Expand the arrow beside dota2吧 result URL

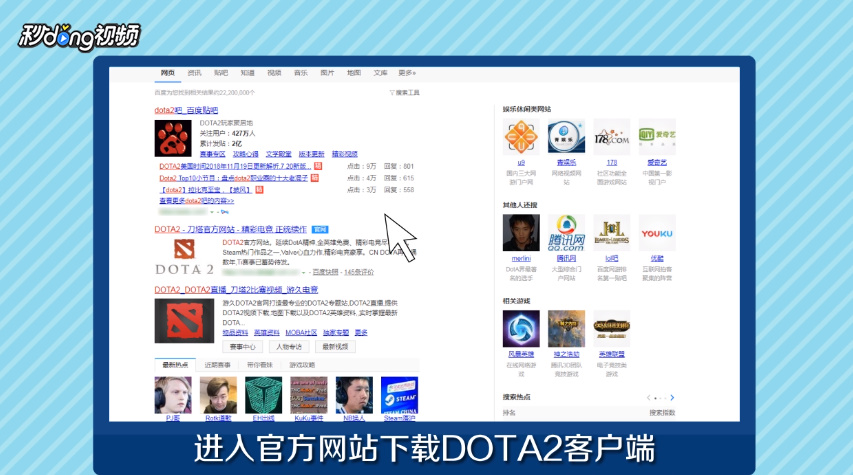coord(212,212)
